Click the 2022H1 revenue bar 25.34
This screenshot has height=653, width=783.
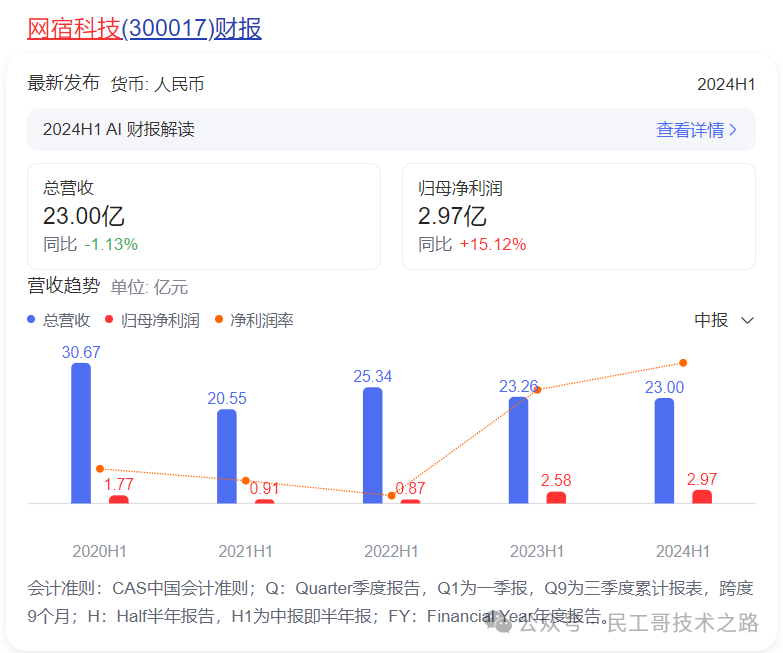373,445
